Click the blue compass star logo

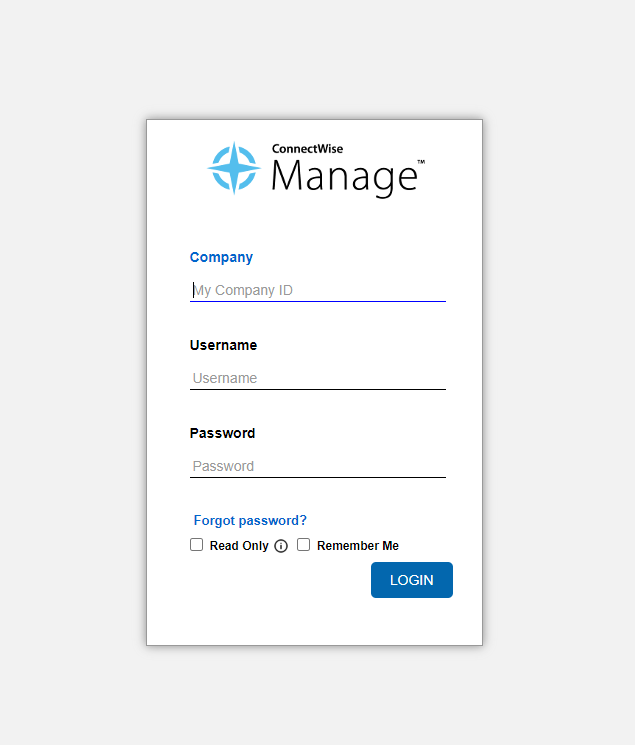[234, 167]
